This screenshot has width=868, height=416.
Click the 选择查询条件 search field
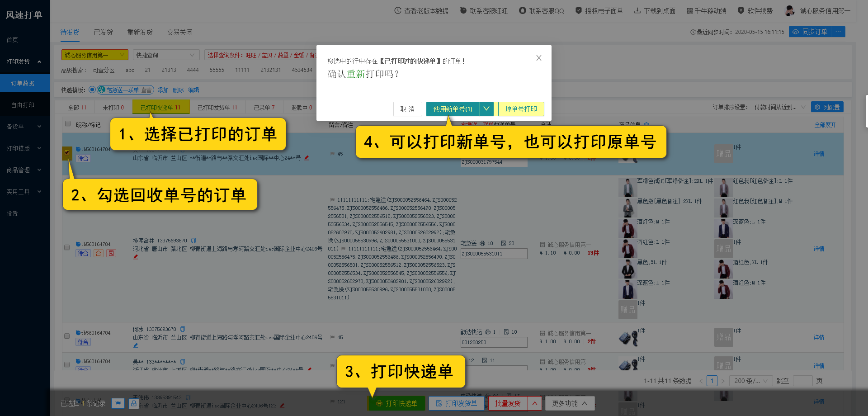tap(260, 55)
